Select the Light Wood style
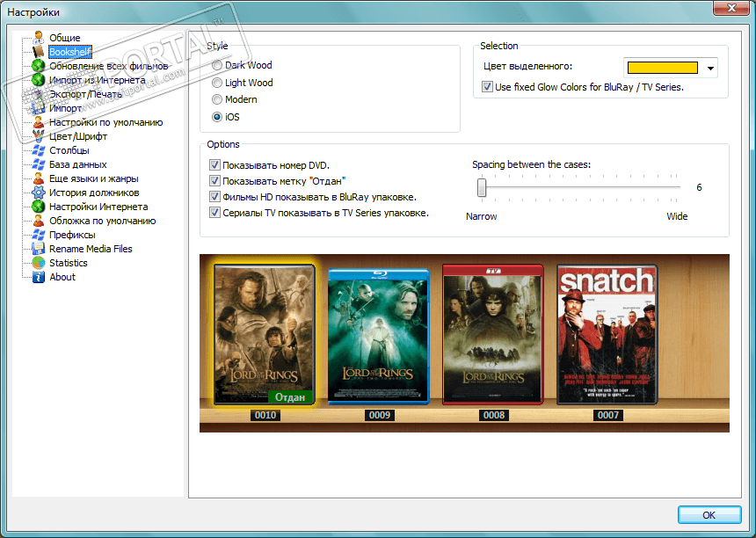This screenshot has width=756, height=538. click(x=217, y=83)
